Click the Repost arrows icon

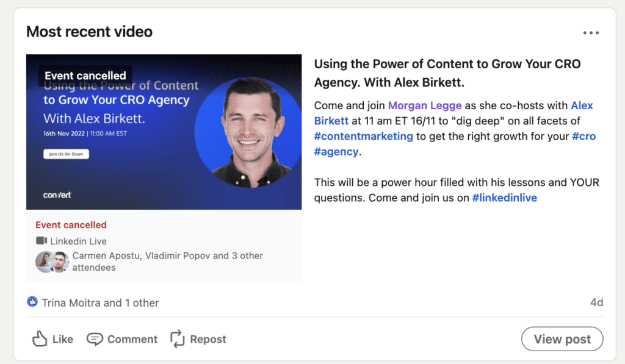(x=178, y=339)
